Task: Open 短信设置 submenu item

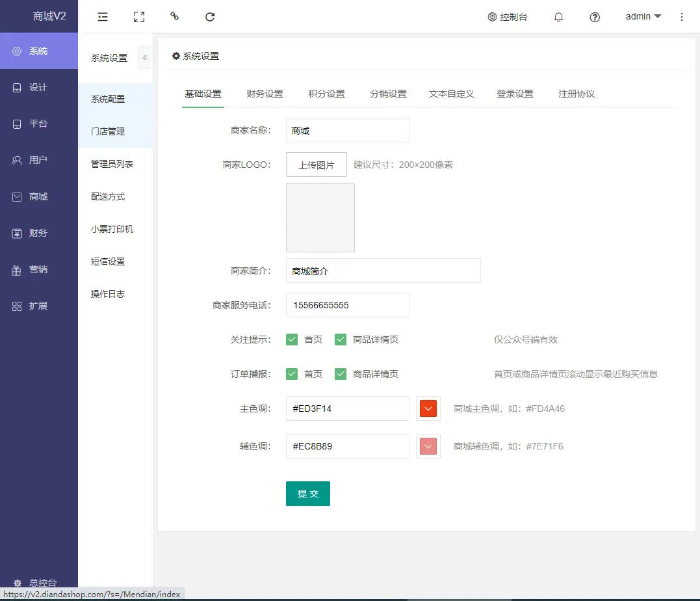Action: [116, 261]
